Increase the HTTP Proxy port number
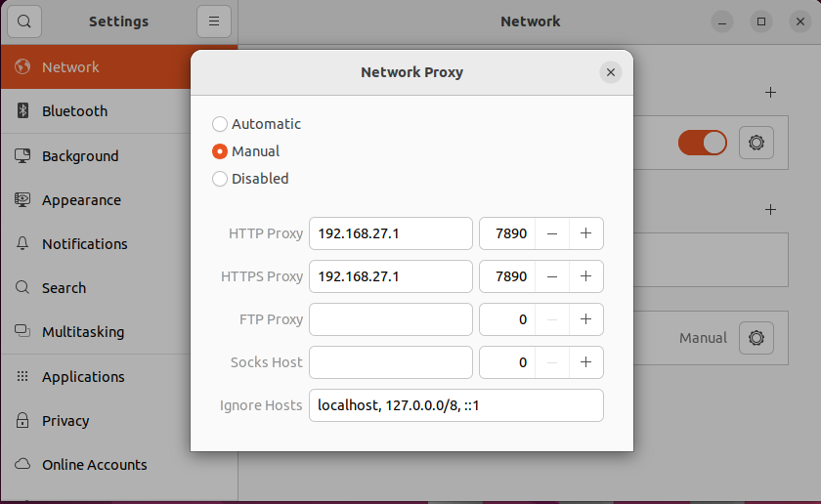The width and height of the screenshot is (821, 504). tap(585, 233)
